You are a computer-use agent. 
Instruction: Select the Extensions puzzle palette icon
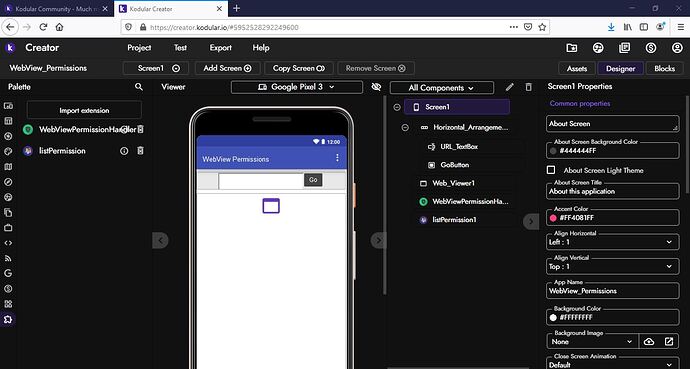(x=8, y=319)
